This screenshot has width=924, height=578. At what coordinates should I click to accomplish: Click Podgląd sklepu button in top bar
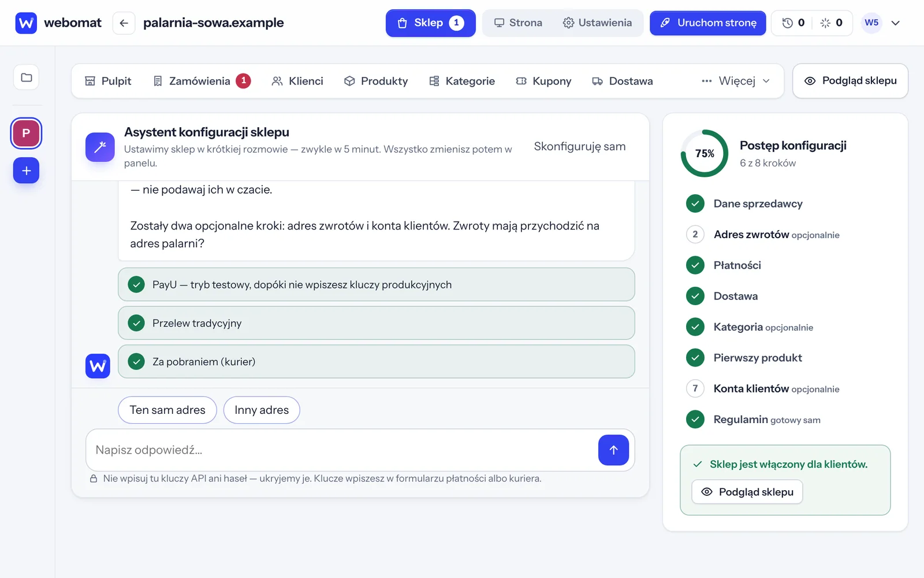coord(850,81)
